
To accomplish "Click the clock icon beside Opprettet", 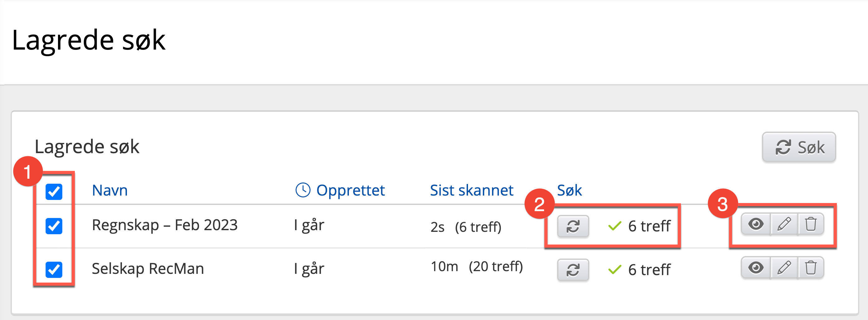I will [303, 190].
